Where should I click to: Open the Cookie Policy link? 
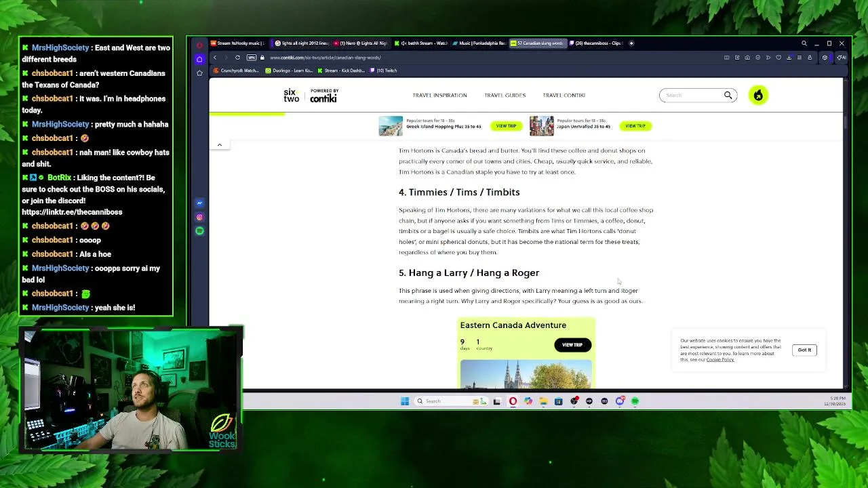720,360
